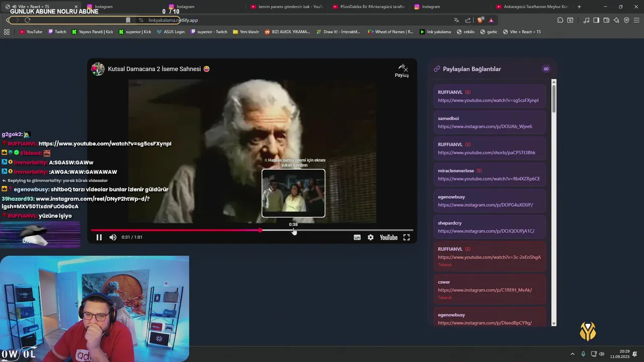Image resolution: width=644 pixels, height=362 pixels.
Task: Open the Brave VPN shield icon
Action: 626,20
